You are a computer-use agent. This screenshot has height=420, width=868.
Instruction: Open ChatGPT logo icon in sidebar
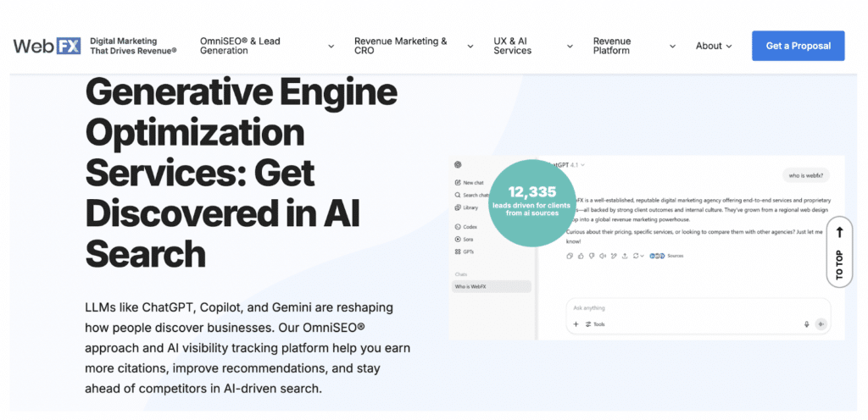tap(457, 164)
